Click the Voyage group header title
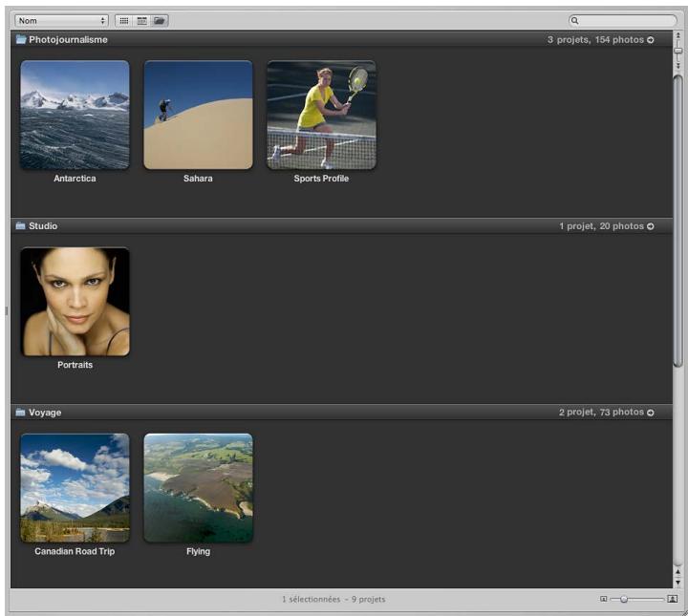This screenshot has height=616, width=688. click(x=45, y=413)
